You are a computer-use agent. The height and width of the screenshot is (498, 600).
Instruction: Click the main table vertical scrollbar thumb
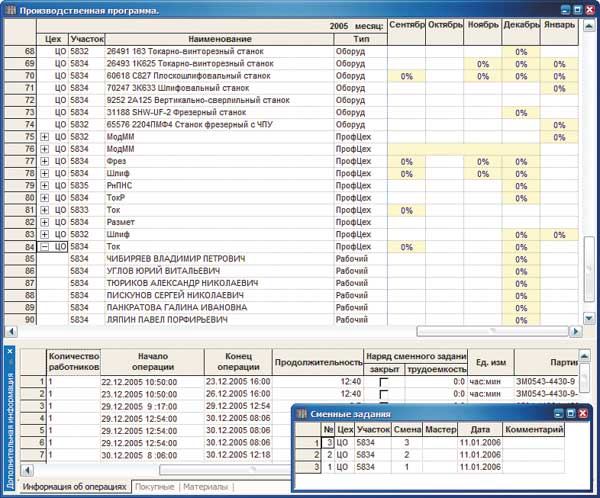[589, 269]
